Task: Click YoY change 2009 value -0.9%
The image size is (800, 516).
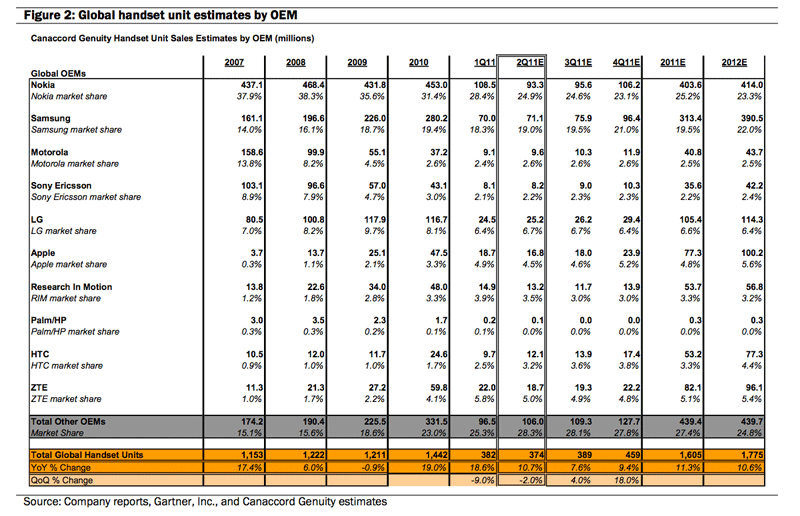Action: pyautogui.click(x=373, y=468)
